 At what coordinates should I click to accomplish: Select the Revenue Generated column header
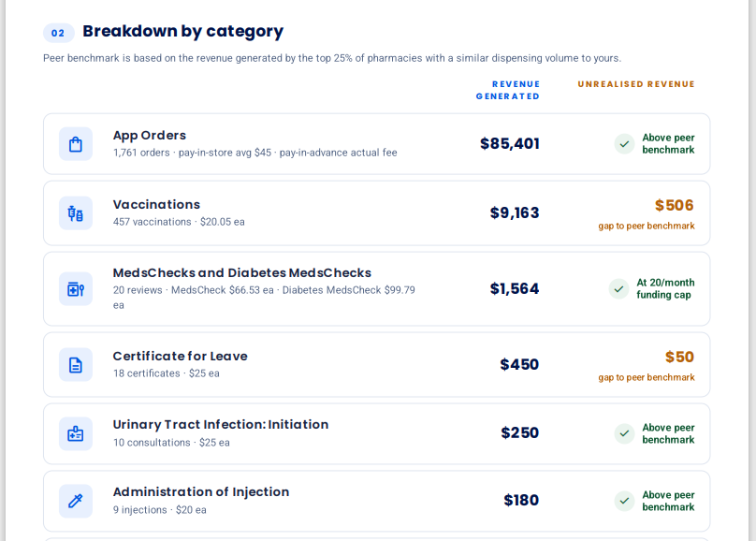[x=508, y=90]
